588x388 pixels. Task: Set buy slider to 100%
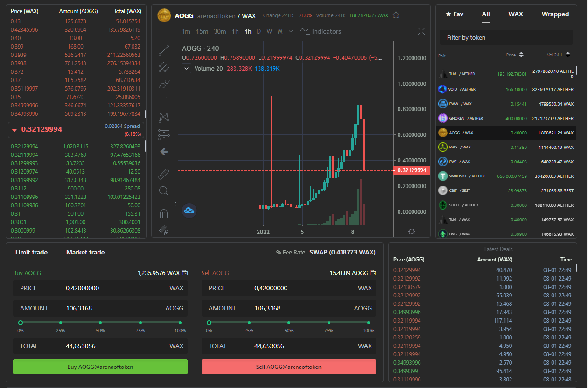[180, 322]
